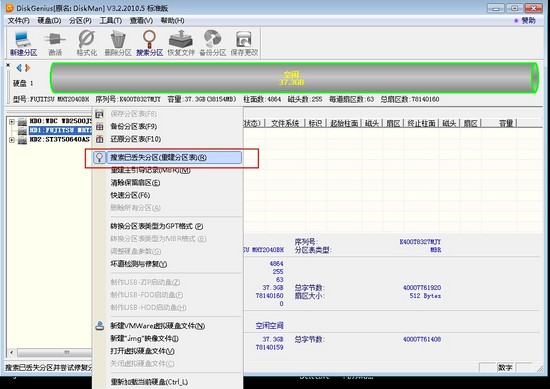Click the 标识 column header
This screenshot has height=389, width=550.
coord(315,123)
